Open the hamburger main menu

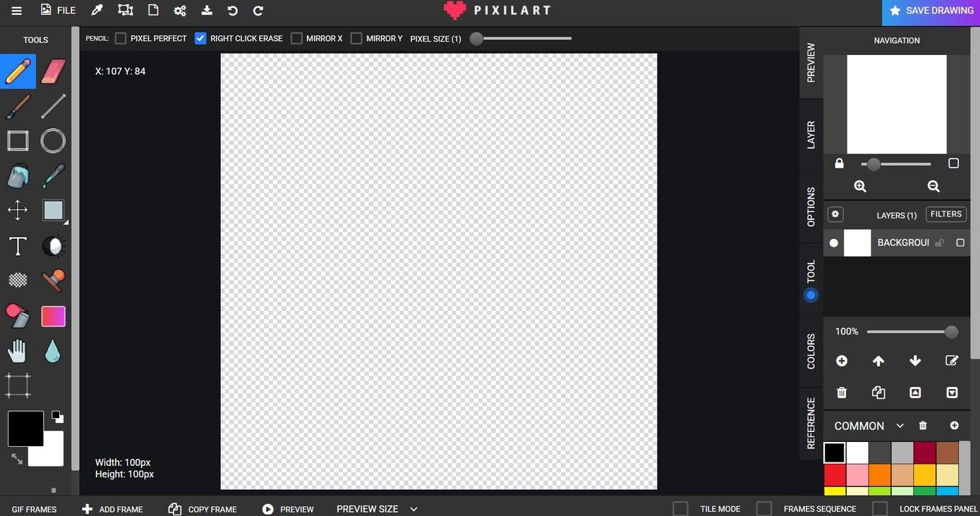[x=16, y=11]
